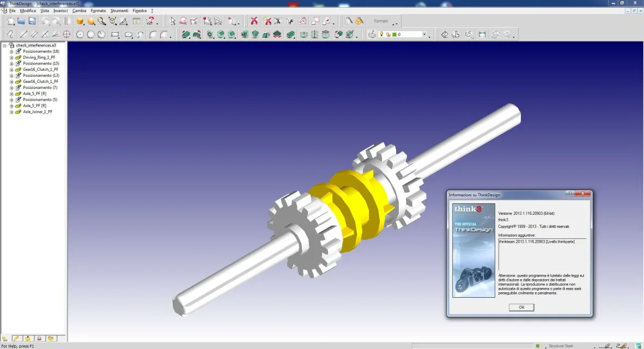
Task: Click the orange shaded cube view icon
Action: pos(80,21)
